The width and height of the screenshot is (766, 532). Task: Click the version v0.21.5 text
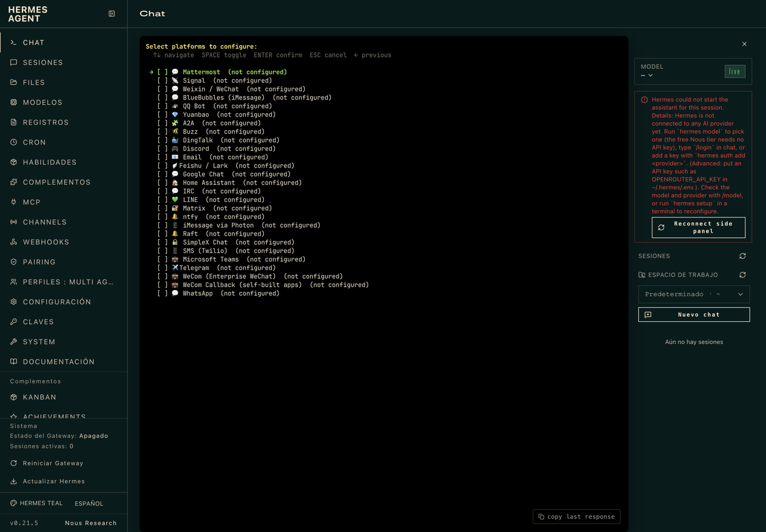(24, 523)
